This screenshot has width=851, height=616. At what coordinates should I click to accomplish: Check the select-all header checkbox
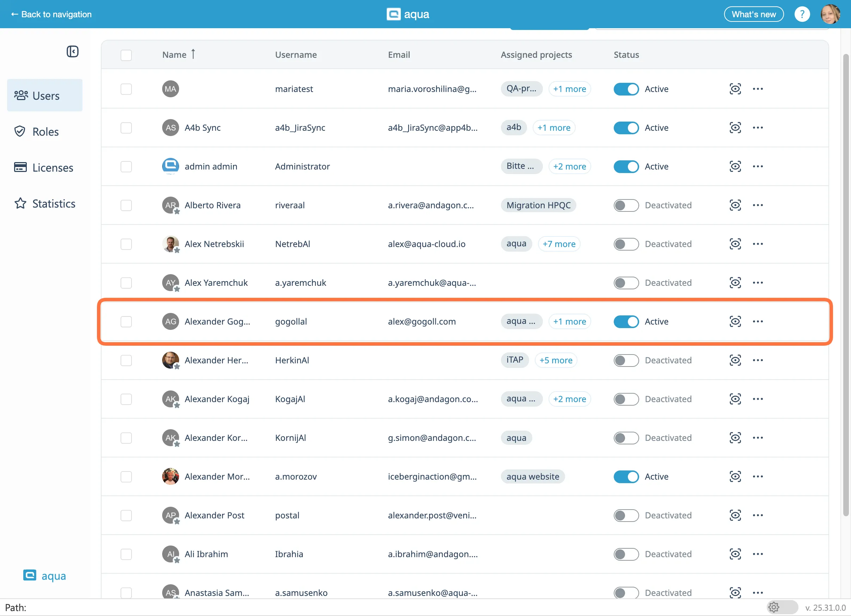(126, 55)
